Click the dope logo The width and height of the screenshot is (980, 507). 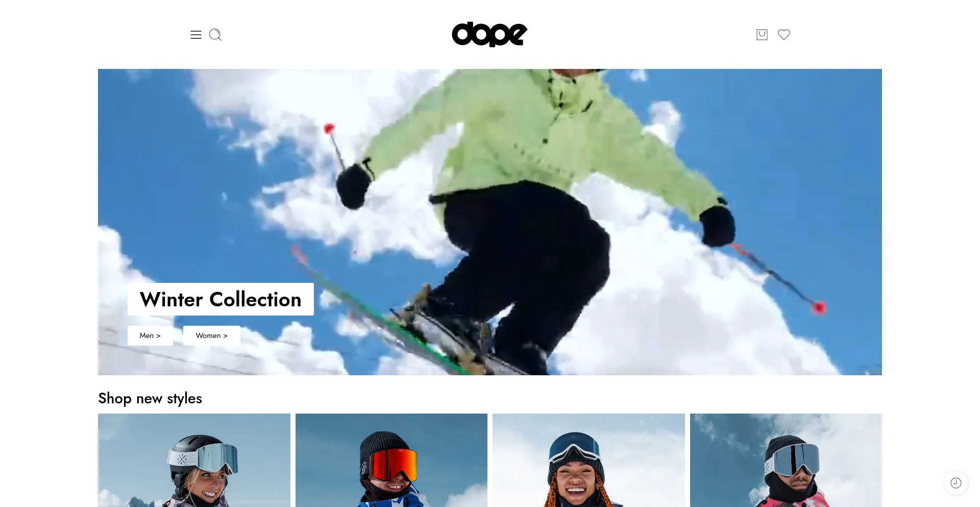(489, 34)
